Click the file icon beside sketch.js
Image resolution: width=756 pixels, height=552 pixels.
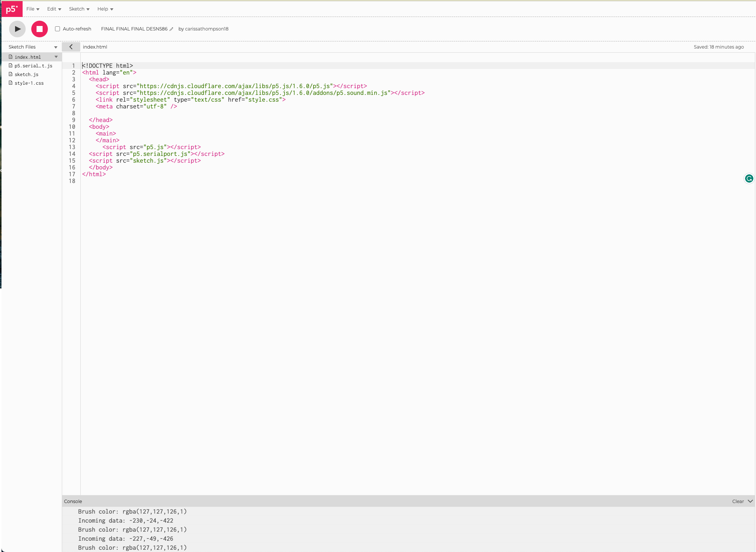[11, 74]
